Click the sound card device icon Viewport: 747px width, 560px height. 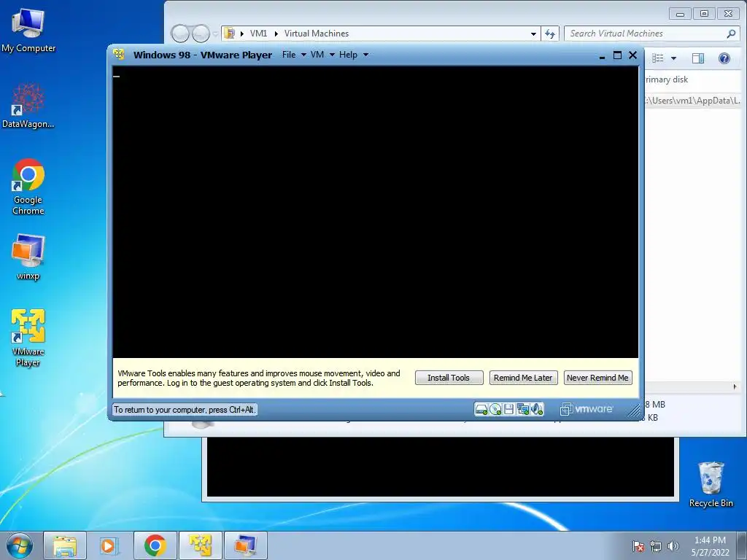(537, 409)
